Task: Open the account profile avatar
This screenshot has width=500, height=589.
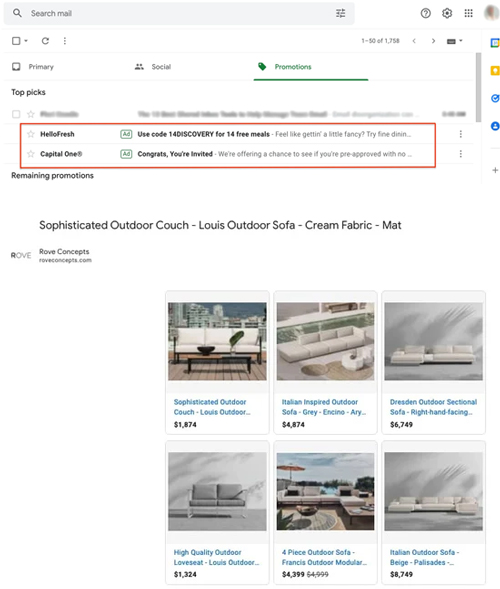Action: pyautogui.click(x=491, y=13)
